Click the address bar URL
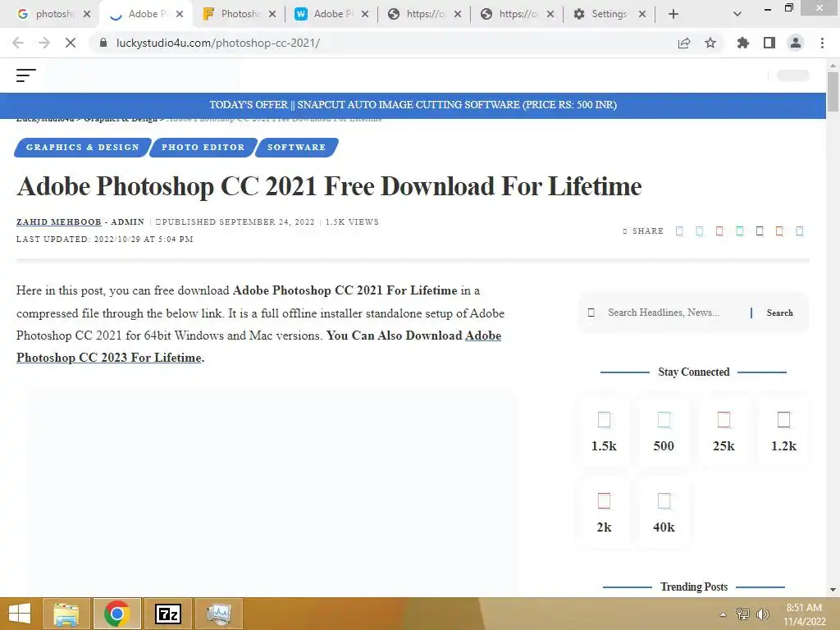This screenshot has width=840, height=630. click(x=218, y=43)
